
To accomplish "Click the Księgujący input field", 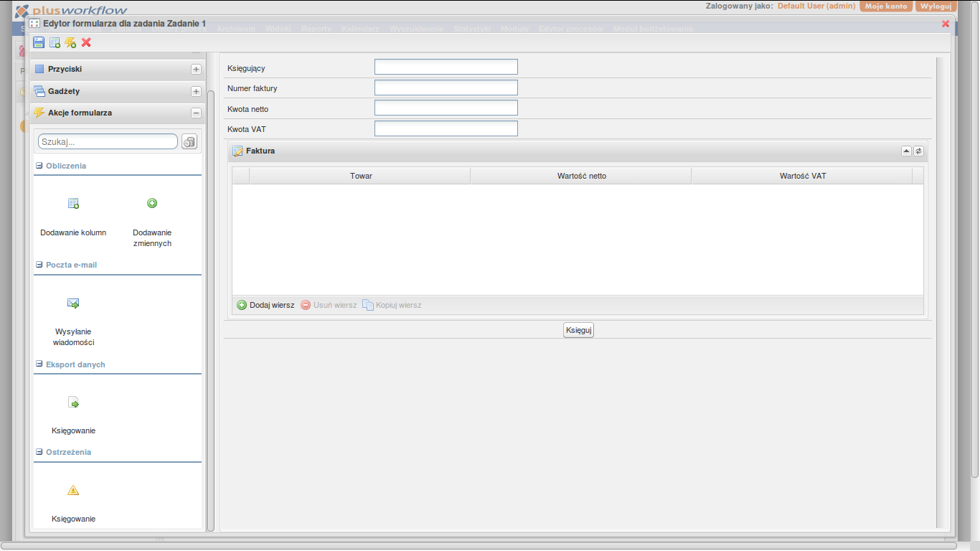I will tap(446, 67).
